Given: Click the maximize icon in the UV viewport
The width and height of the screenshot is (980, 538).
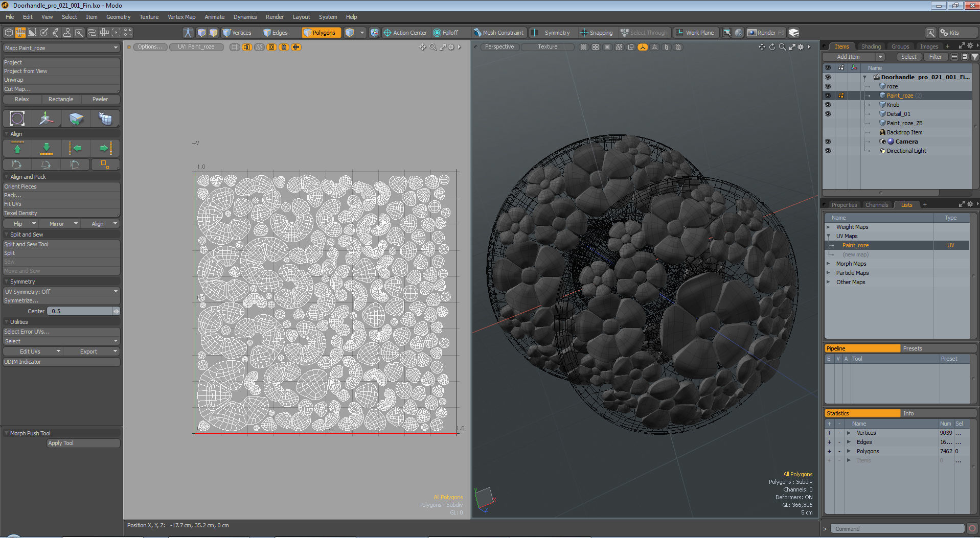Looking at the screenshot, I should pyautogui.click(x=443, y=47).
